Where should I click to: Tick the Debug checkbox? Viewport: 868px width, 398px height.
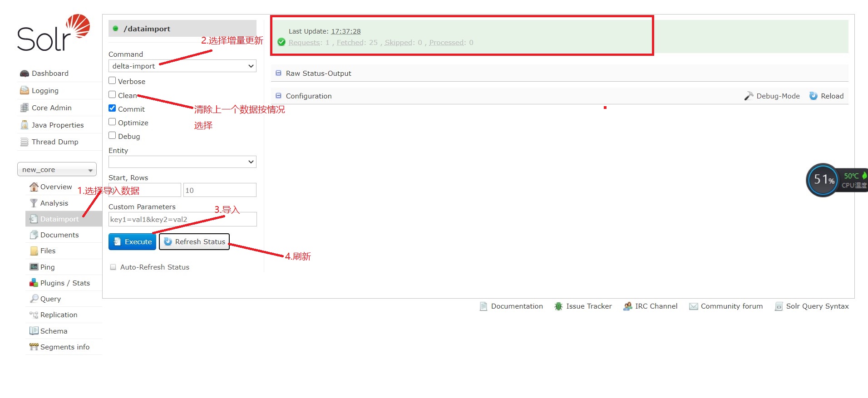click(112, 136)
